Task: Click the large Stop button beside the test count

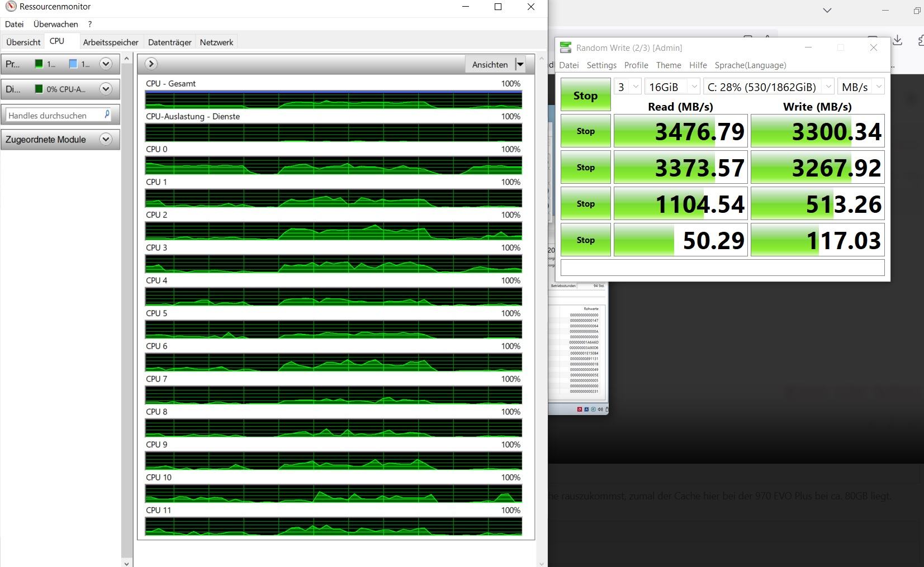Action: [x=585, y=95]
